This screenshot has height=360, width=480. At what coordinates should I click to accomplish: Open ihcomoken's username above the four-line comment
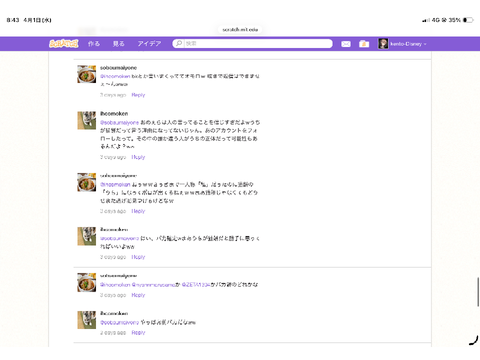point(114,114)
